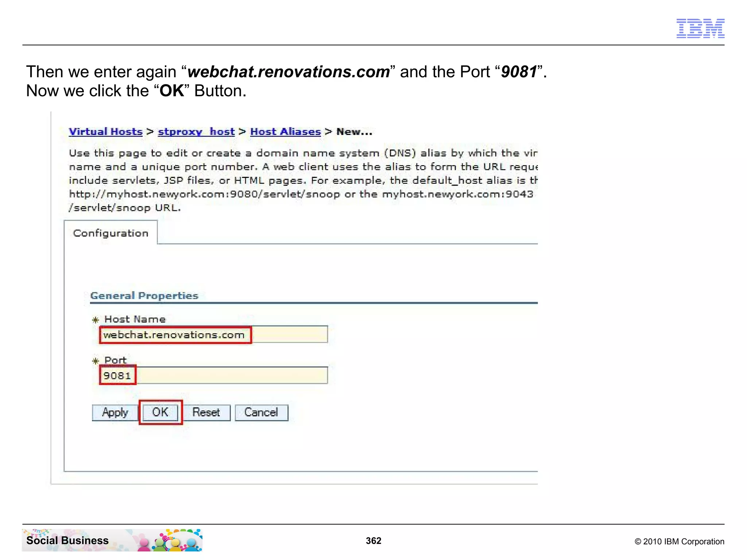
Task: Click the page number 362
Action: [373, 541]
